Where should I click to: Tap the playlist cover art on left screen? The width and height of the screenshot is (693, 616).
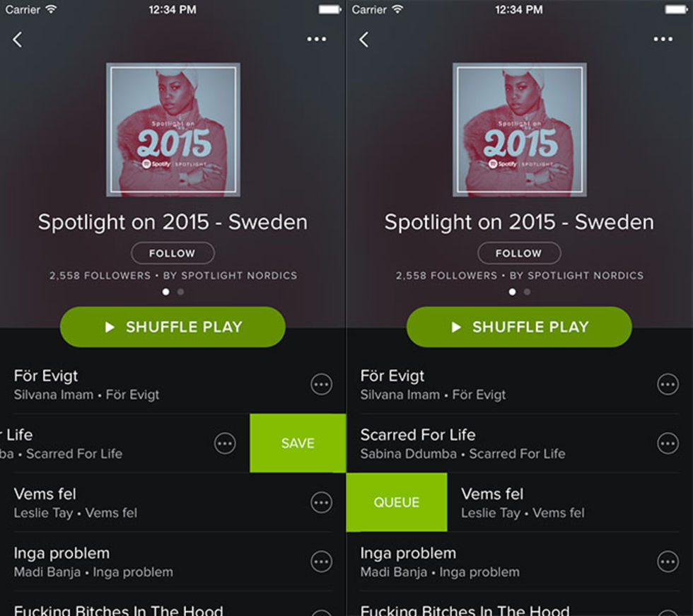[x=173, y=129]
